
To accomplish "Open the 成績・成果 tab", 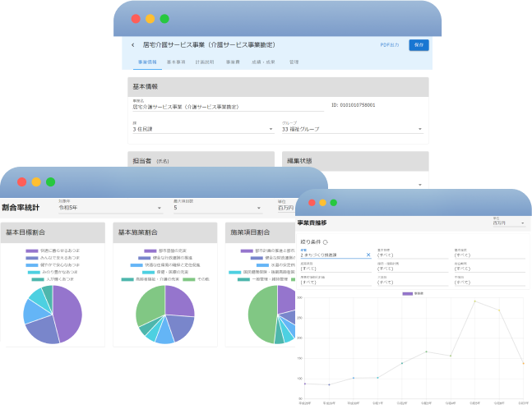I will coord(262,62).
